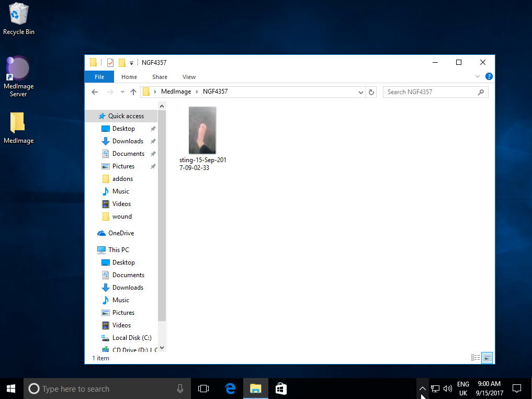Click the Properties quick access toolbar icon

[x=110, y=63]
